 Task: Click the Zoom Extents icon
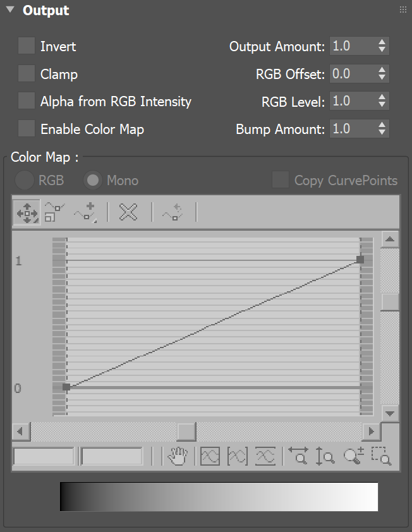click(210, 456)
